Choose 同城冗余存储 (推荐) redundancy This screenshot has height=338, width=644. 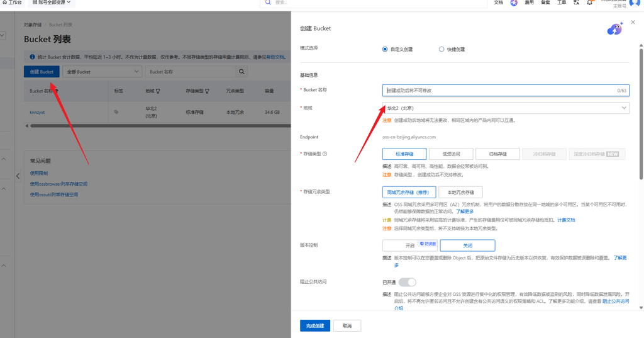point(409,192)
